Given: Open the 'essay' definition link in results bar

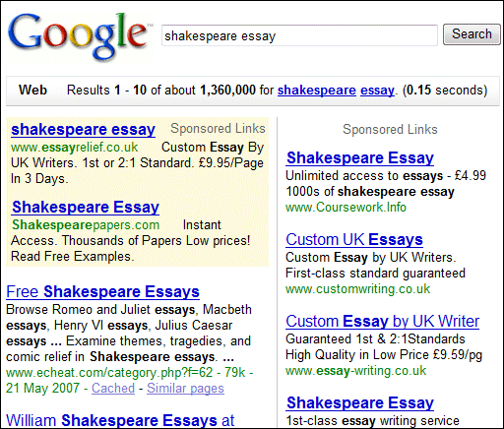Looking at the screenshot, I should pos(377,91).
